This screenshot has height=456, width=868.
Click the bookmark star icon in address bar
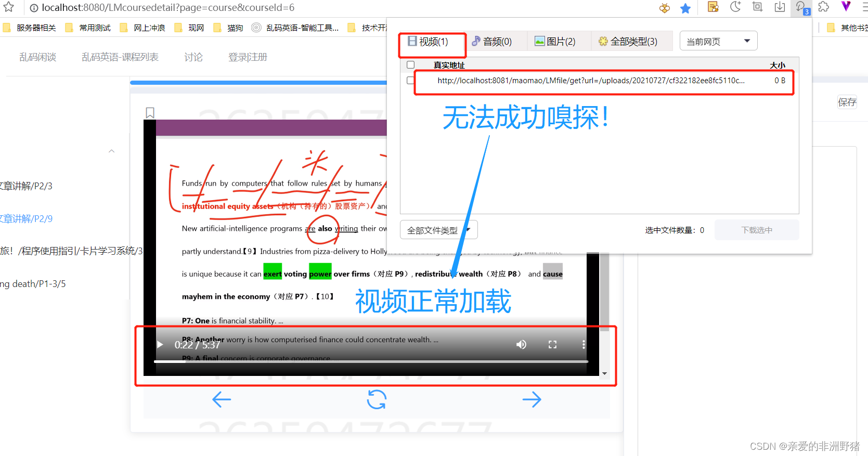9,7
